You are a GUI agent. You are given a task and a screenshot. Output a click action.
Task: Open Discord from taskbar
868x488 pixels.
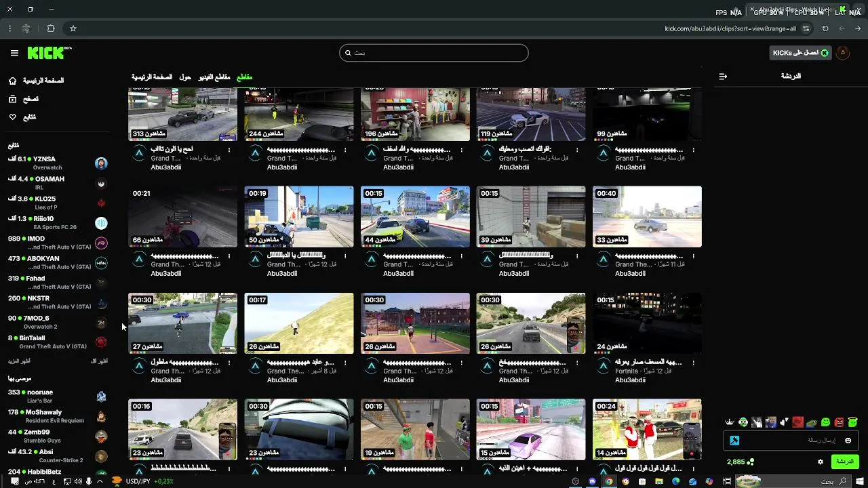[592, 481]
